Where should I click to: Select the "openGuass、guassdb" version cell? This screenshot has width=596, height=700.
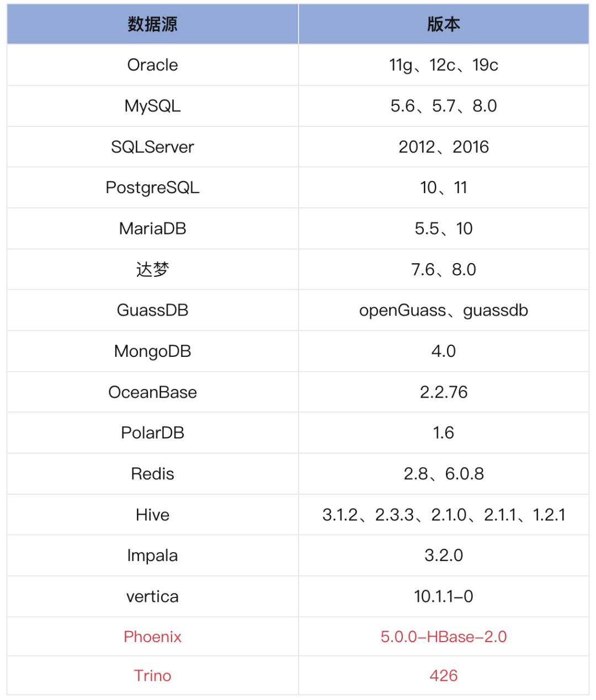point(444,310)
